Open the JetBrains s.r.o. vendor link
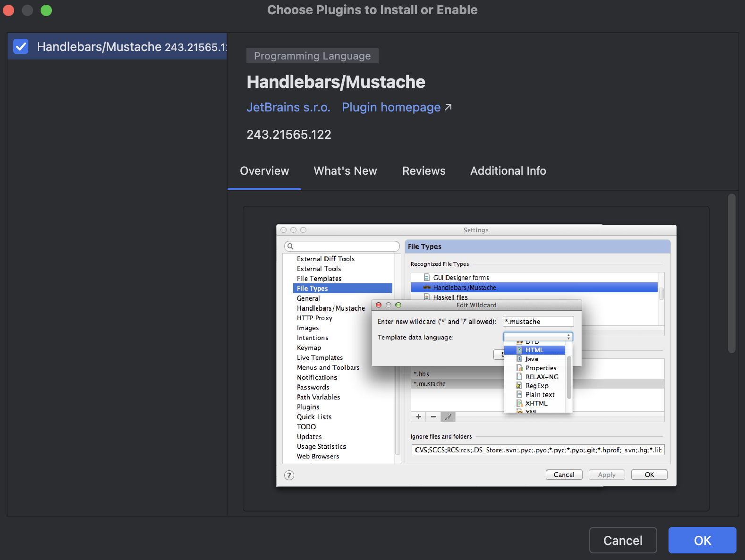 coord(288,107)
